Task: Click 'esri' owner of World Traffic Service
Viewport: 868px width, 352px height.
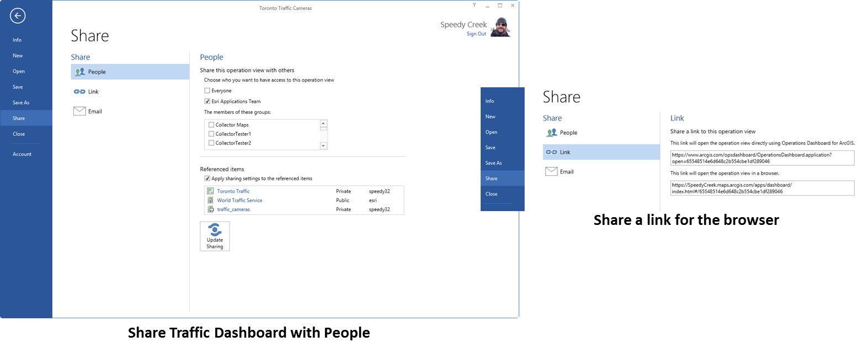Action: coord(373,200)
